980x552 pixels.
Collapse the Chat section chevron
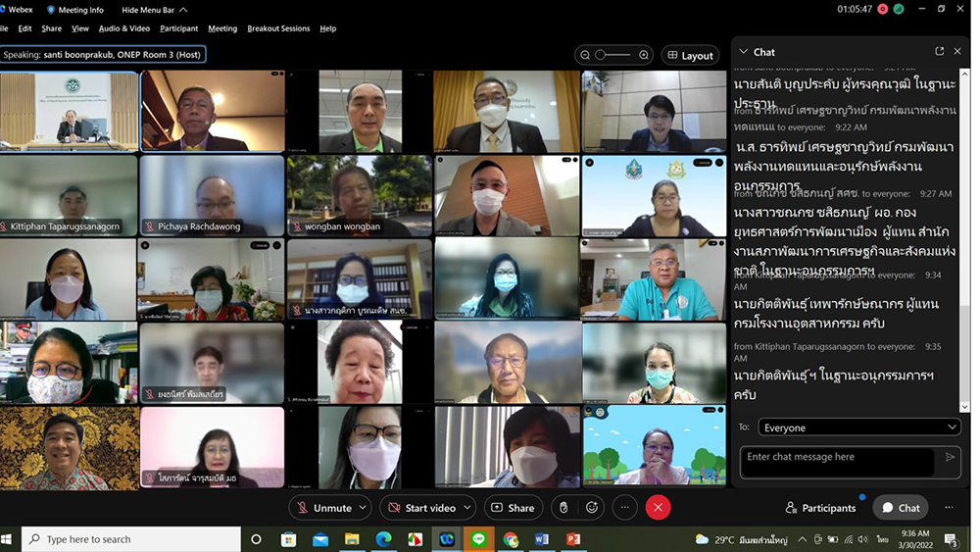tap(743, 51)
